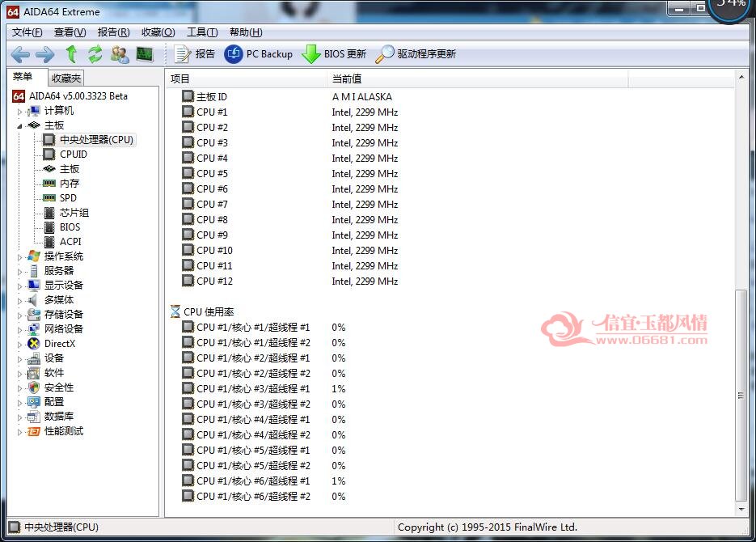756x542 pixels.
Task: Click the 安全性 shield icon
Action: point(34,387)
